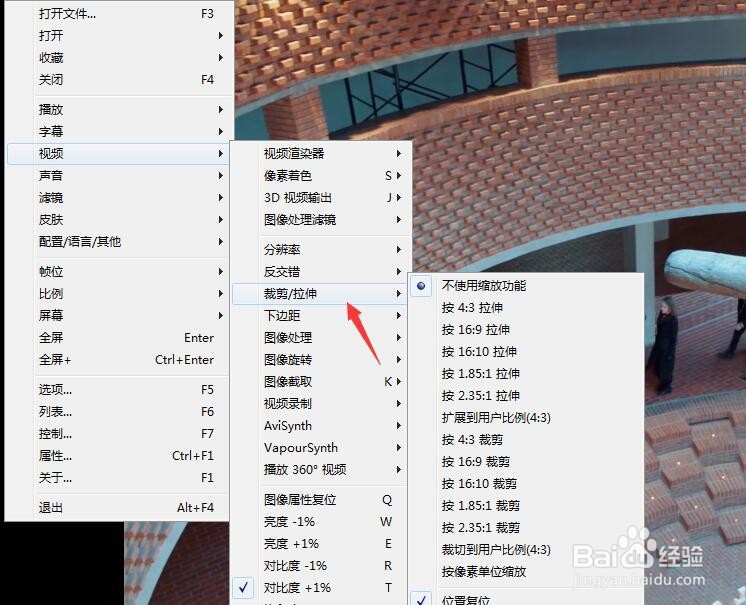Select 按 1.85:1 拉伸 option
The image size is (746, 605).
525,373
